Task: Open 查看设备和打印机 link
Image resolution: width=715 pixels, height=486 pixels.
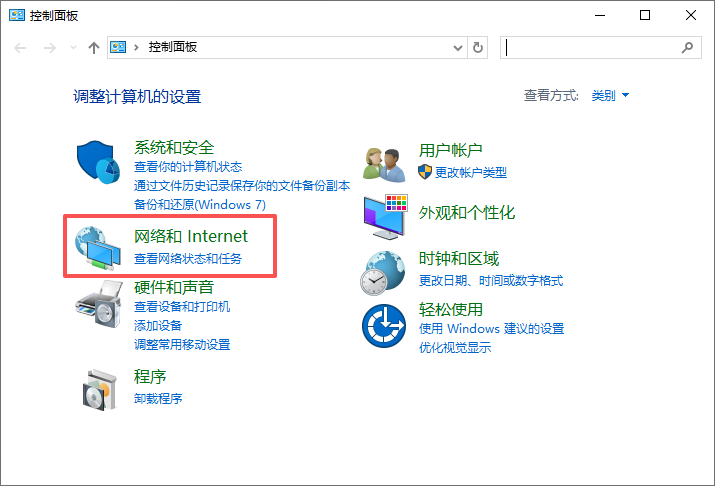Action: (182, 306)
